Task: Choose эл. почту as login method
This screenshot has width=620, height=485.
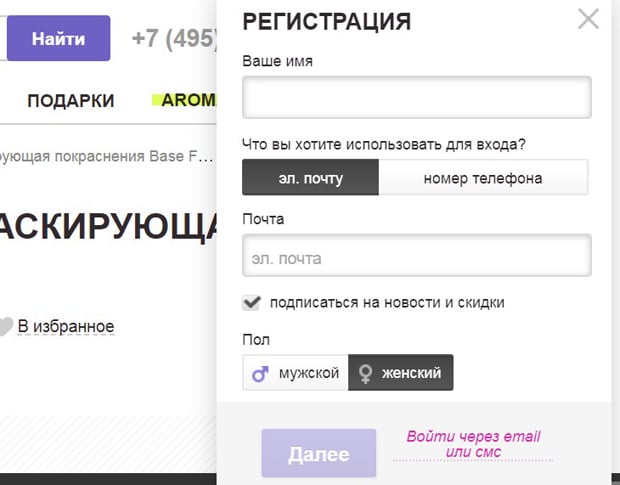Action: point(310,179)
